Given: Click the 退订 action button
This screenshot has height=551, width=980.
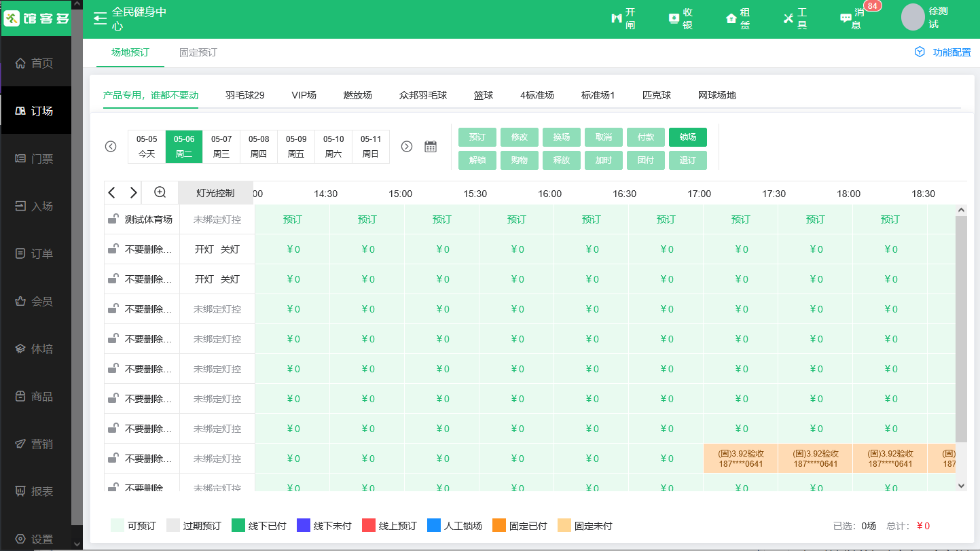Looking at the screenshot, I should 688,160.
